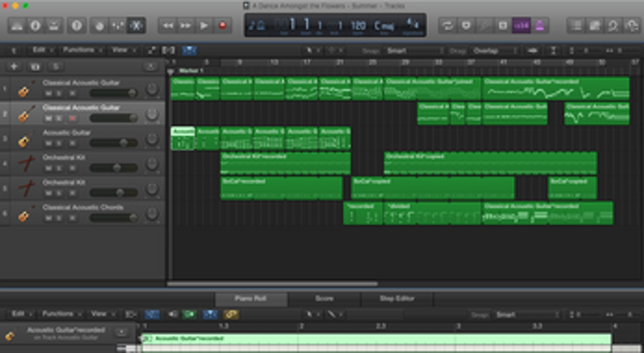Viewport: 644px width, 353px height.
Task: Toggle the Editors (scissors) button
Action: 136,26
